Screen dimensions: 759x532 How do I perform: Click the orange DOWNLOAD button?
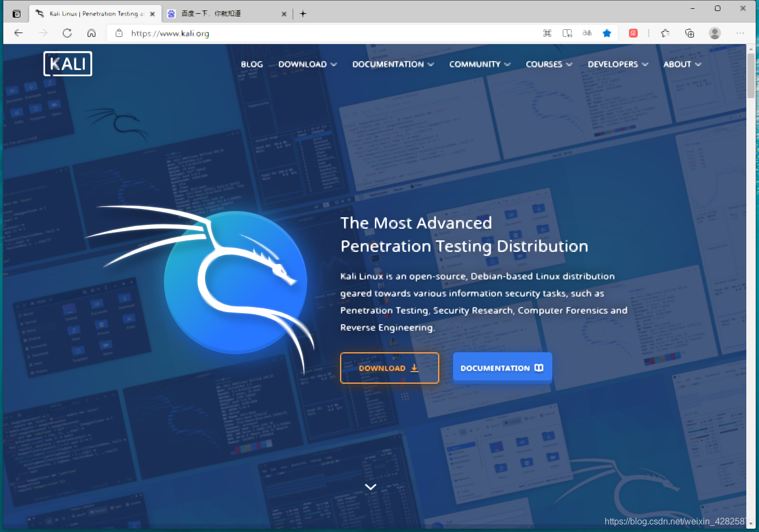pyautogui.click(x=390, y=368)
